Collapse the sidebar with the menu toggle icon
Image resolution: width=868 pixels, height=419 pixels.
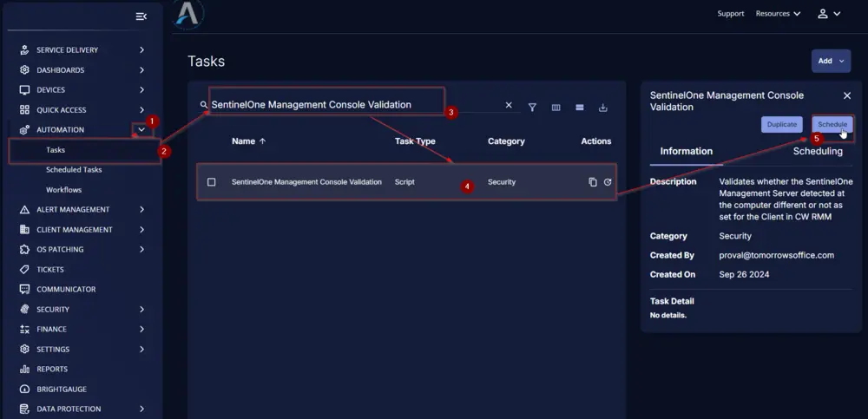coord(141,16)
